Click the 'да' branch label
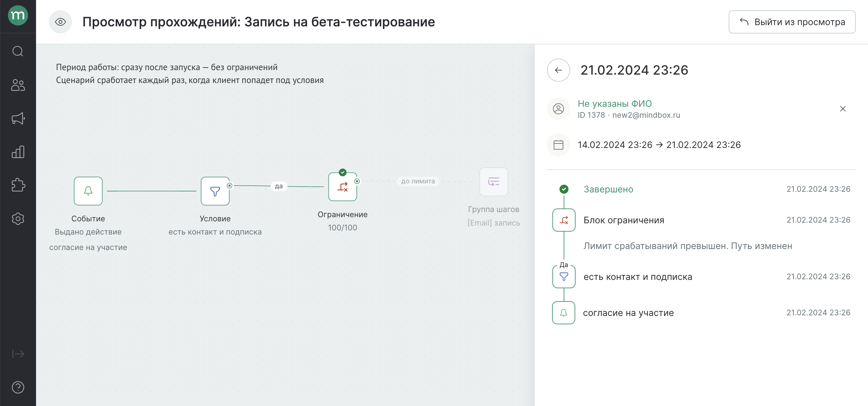868x406 pixels. point(279,186)
